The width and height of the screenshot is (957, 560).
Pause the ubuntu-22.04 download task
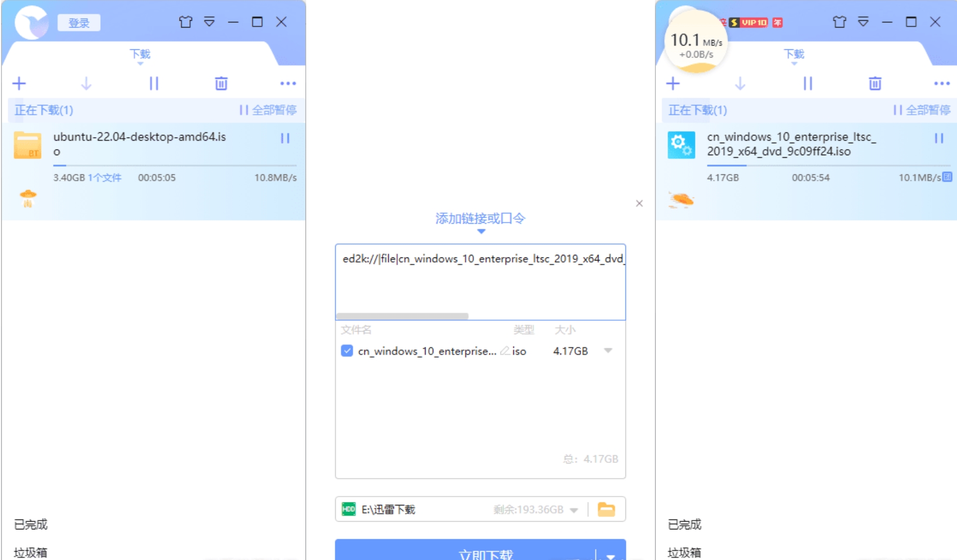(x=284, y=139)
